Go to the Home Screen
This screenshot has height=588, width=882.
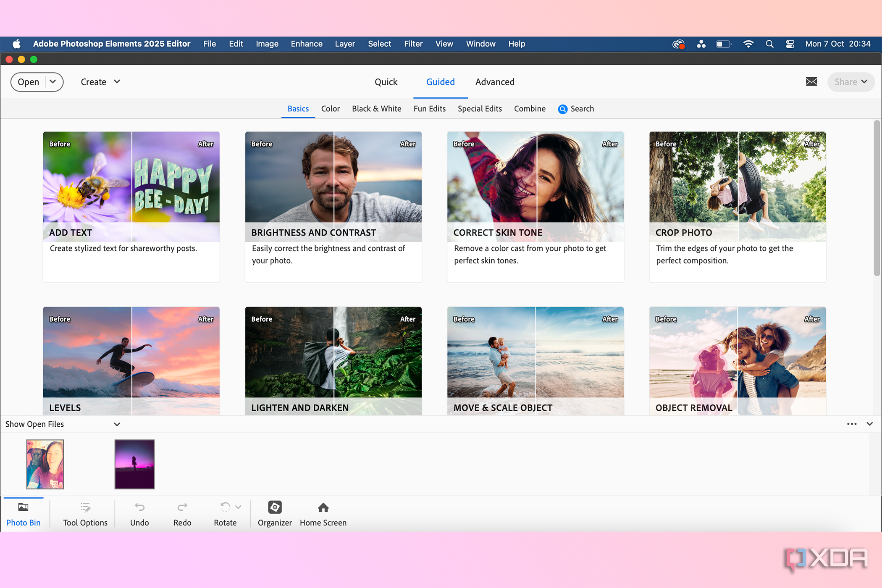click(x=323, y=514)
